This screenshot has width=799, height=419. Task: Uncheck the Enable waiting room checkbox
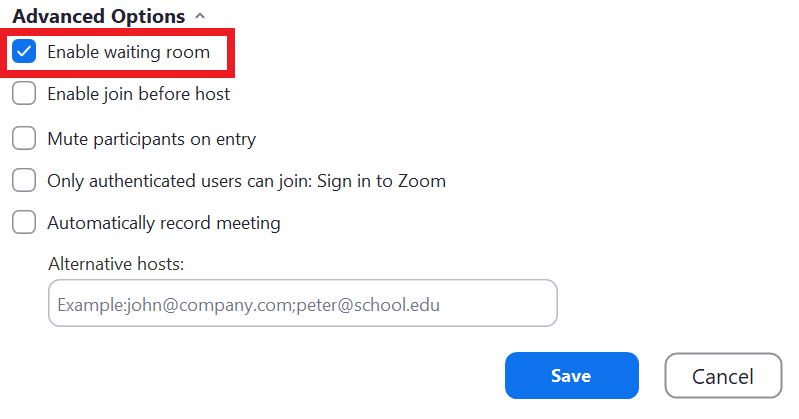click(x=24, y=51)
